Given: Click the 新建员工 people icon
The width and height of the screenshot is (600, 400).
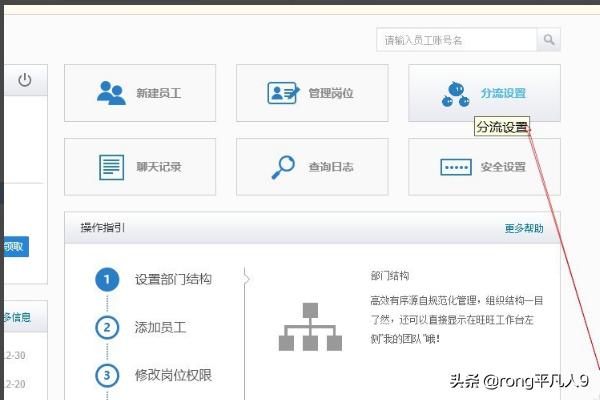Looking at the screenshot, I should pos(111,93).
